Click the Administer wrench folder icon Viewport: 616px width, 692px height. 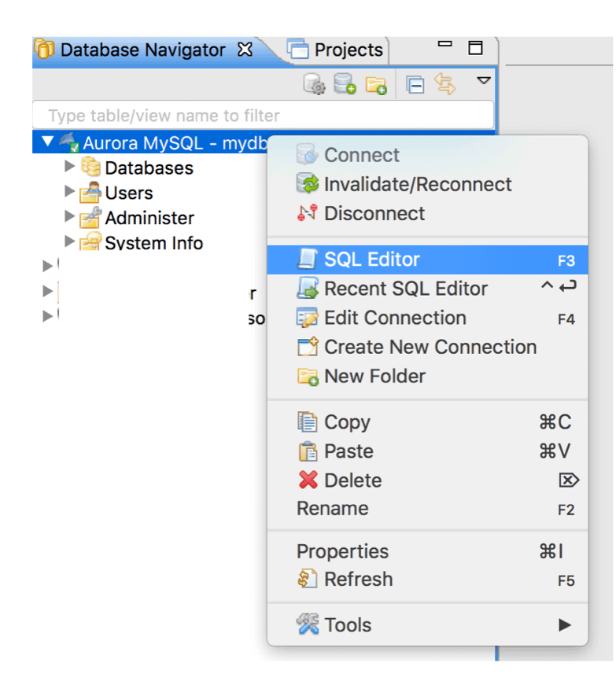(90, 217)
